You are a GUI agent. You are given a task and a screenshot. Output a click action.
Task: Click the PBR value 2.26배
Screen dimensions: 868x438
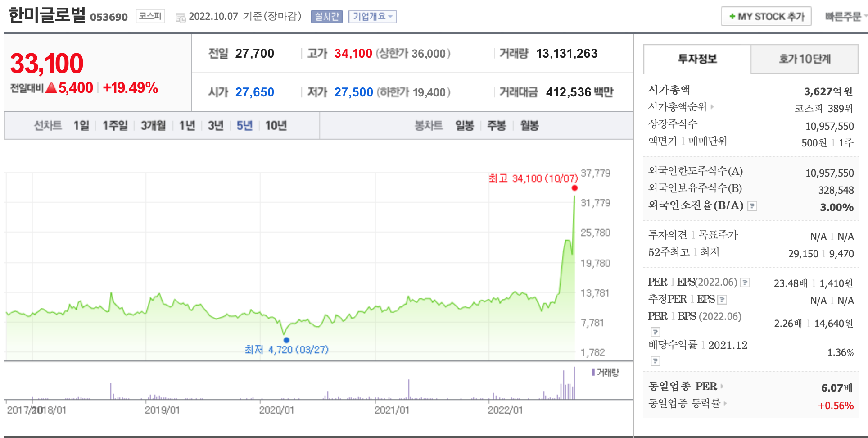point(788,324)
